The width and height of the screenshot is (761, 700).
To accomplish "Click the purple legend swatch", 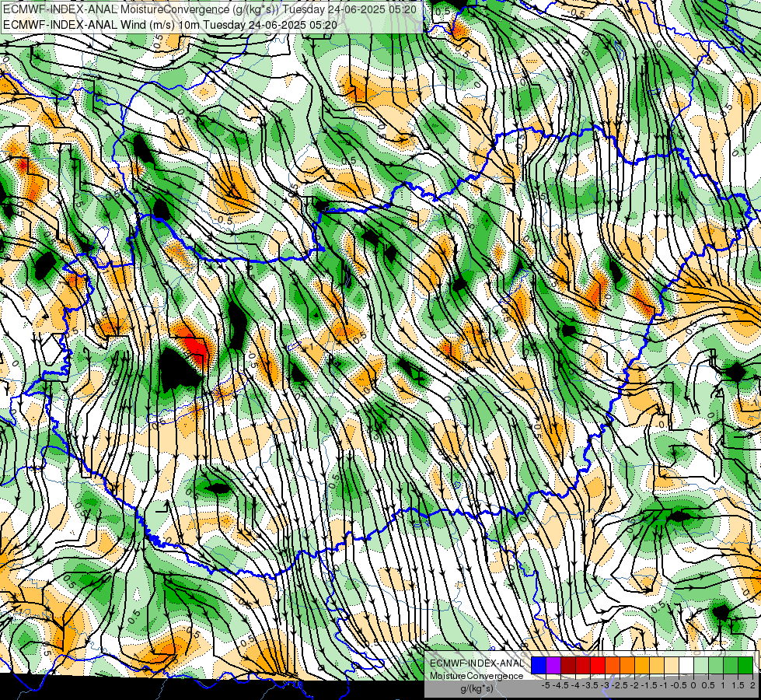I will (x=553, y=666).
